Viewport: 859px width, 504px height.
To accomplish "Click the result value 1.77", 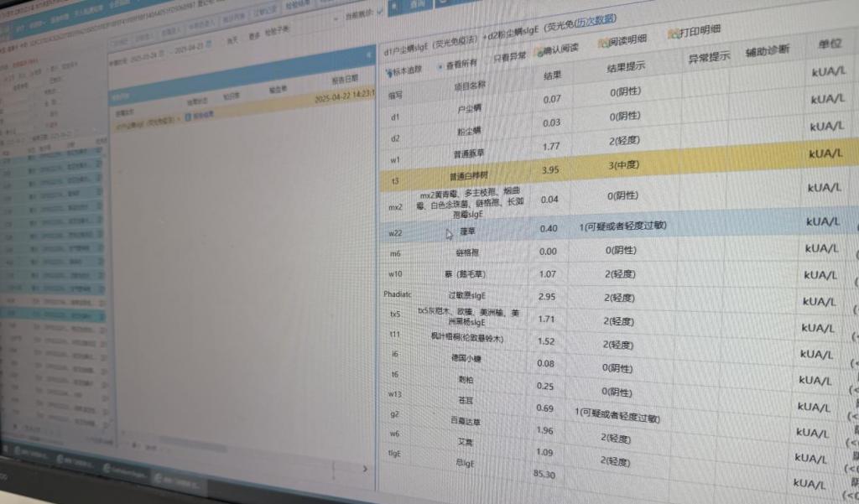I will tap(551, 146).
